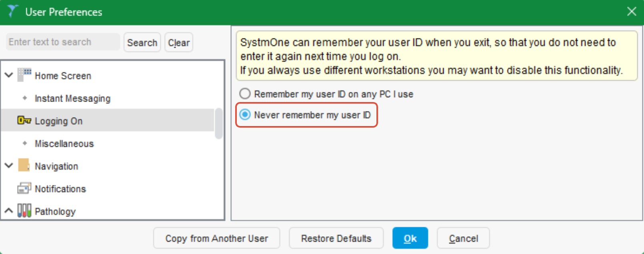Click the Navigation folder icon
The width and height of the screenshot is (644, 254).
(x=24, y=165)
